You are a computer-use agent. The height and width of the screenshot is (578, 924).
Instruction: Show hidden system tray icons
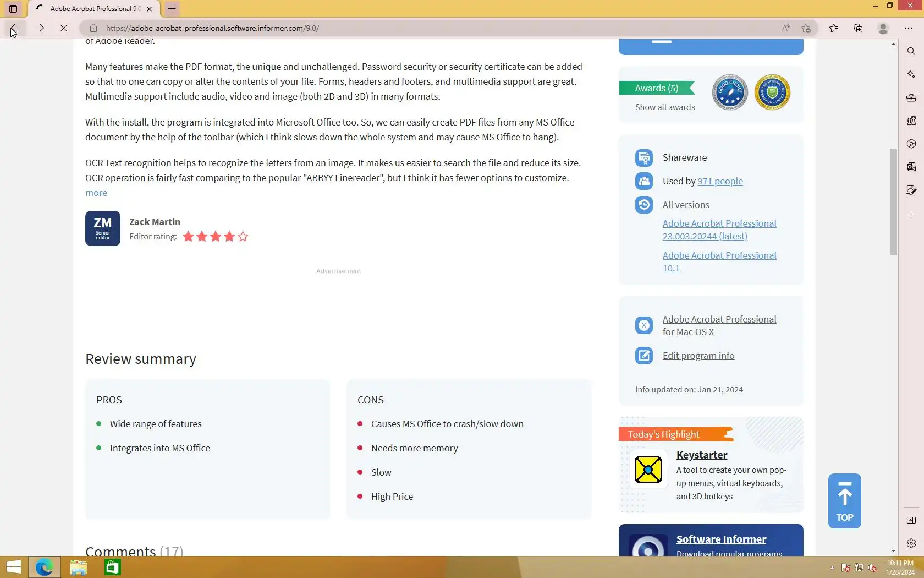pos(832,568)
